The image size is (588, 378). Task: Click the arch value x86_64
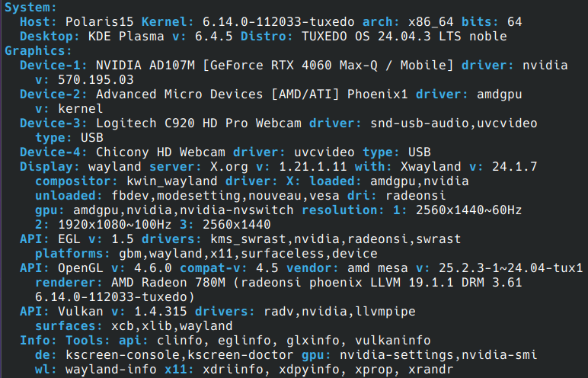coord(430,22)
